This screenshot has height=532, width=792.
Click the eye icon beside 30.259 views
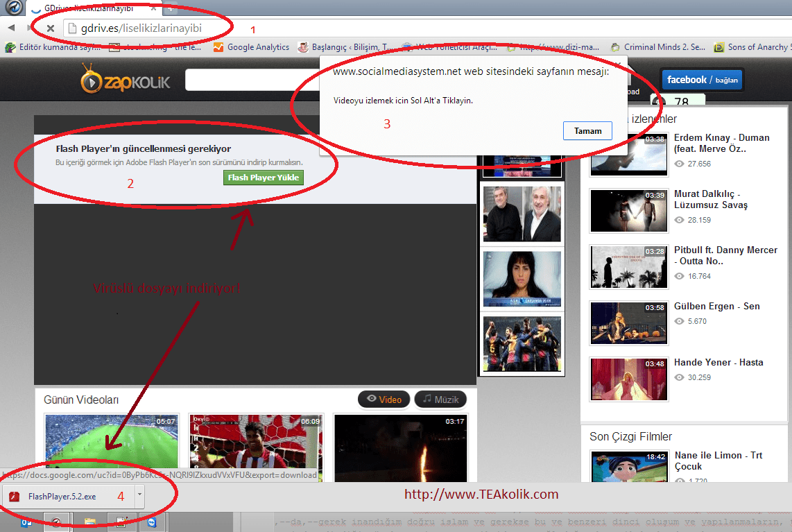(680, 377)
